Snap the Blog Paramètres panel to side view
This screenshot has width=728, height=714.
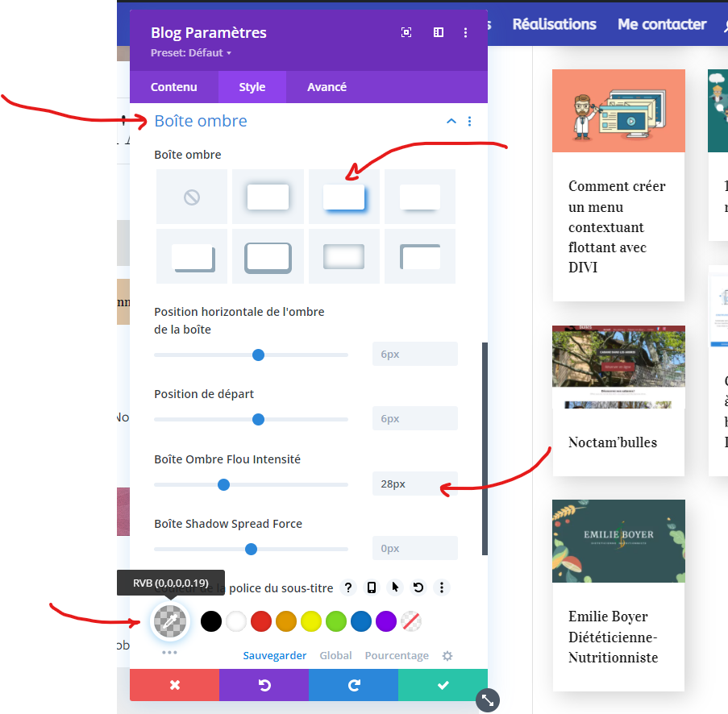(438, 32)
